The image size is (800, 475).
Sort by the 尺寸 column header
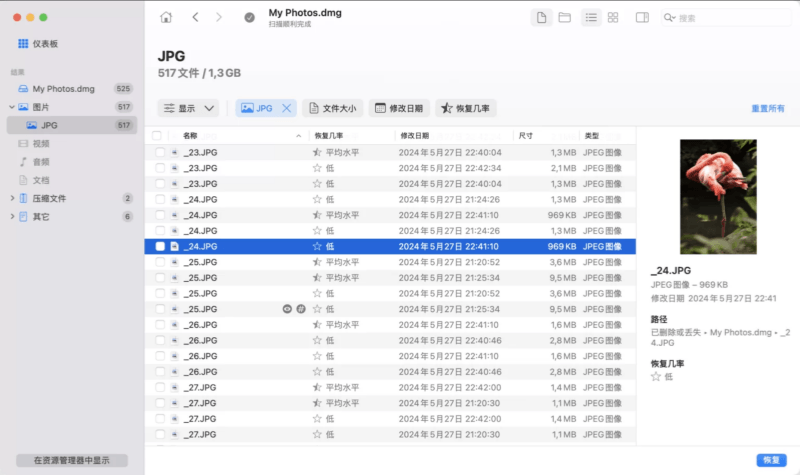[526, 136]
